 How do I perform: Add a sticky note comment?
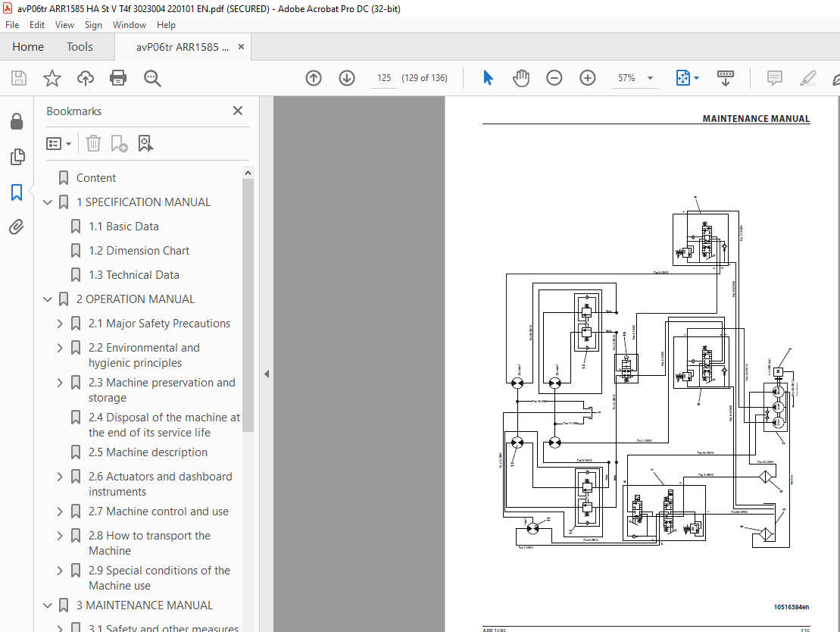click(x=774, y=78)
